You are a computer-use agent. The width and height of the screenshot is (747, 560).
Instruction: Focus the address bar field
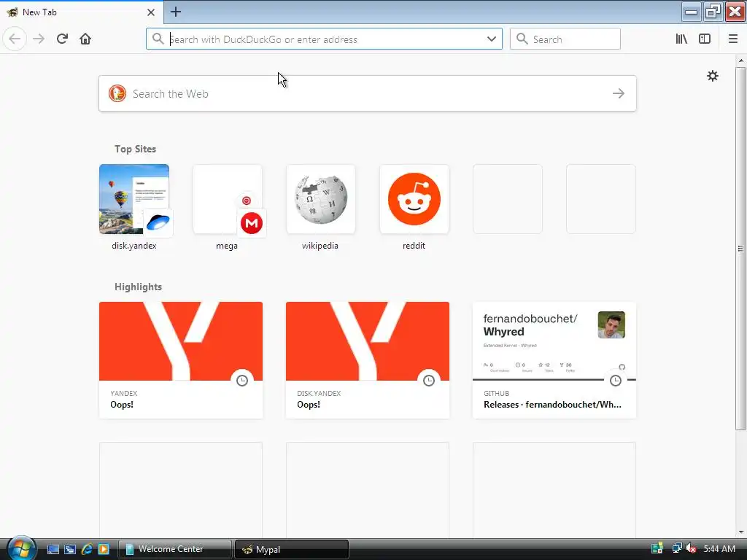tap(324, 39)
